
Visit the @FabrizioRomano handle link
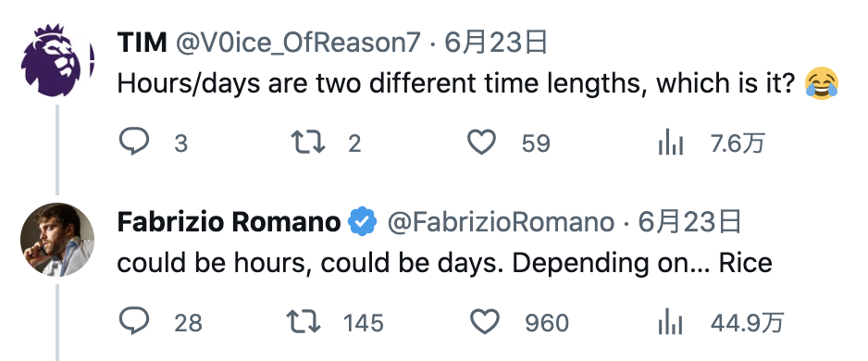501,222
